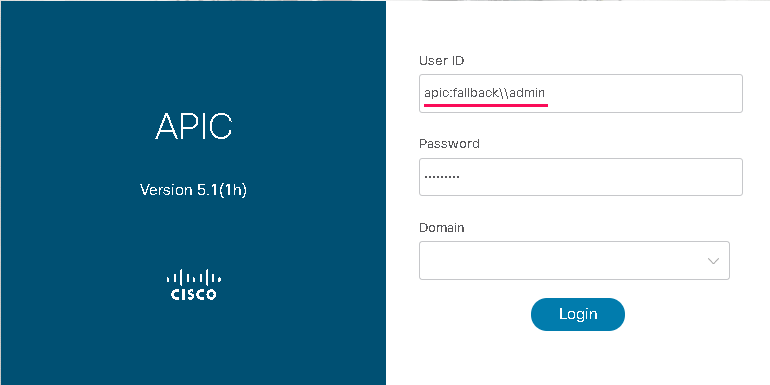Image resolution: width=770 pixels, height=385 pixels.
Task: Click the Password field label
Action: 449,144
